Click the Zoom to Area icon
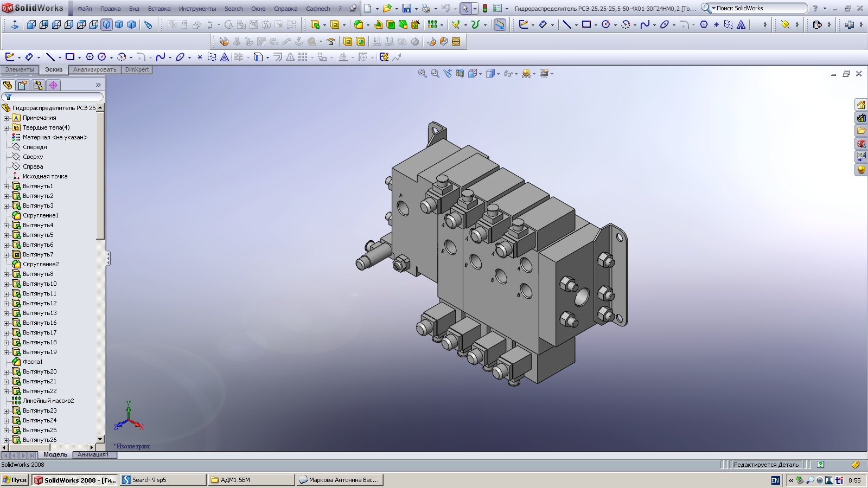The width and height of the screenshot is (868, 488). coord(435,73)
